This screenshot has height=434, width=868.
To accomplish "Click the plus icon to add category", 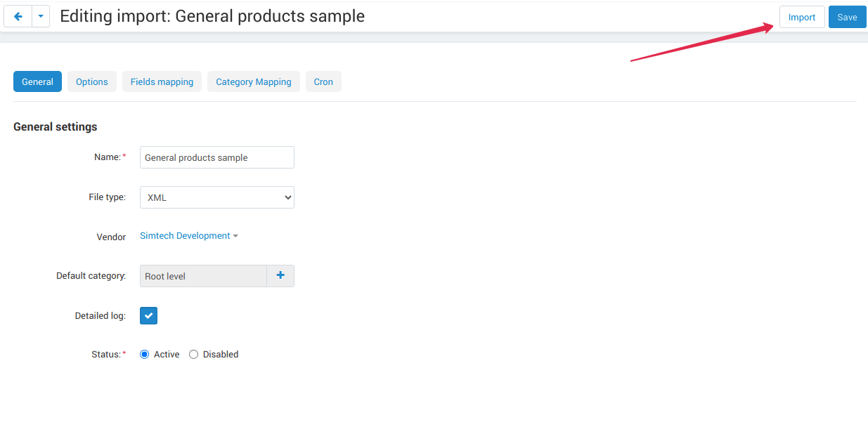I will pyautogui.click(x=280, y=276).
